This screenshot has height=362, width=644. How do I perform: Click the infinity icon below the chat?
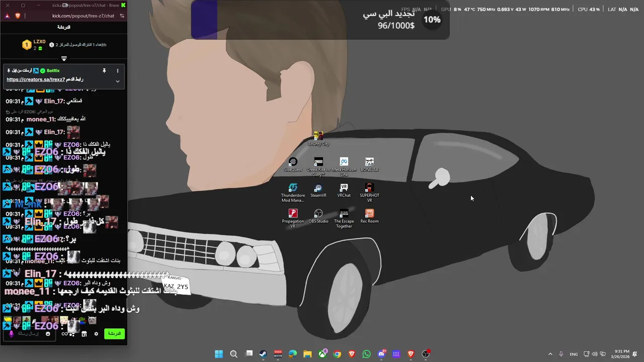[64, 334]
